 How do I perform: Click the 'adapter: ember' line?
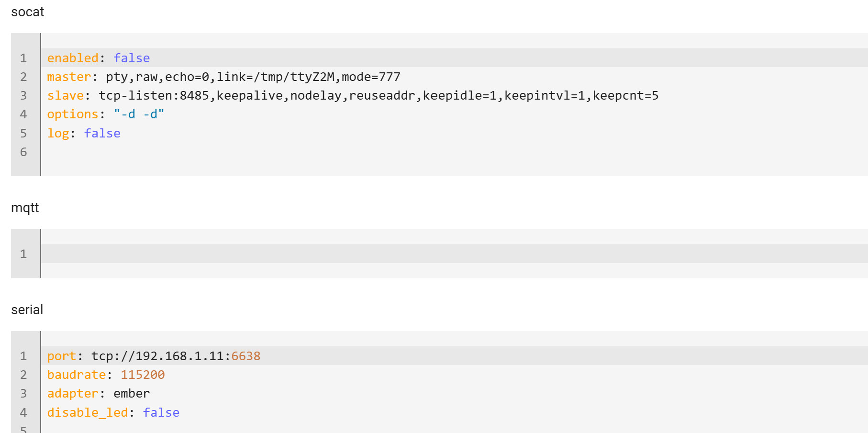tap(454, 393)
